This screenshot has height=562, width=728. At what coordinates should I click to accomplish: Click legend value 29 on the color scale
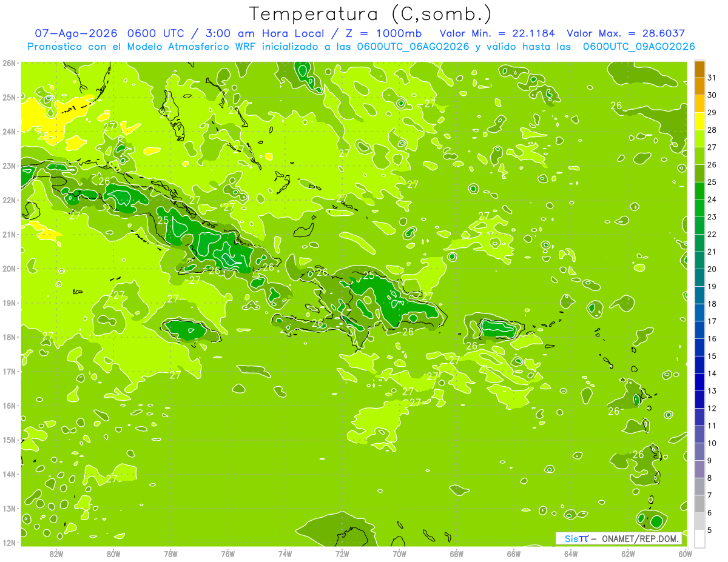[712, 113]
